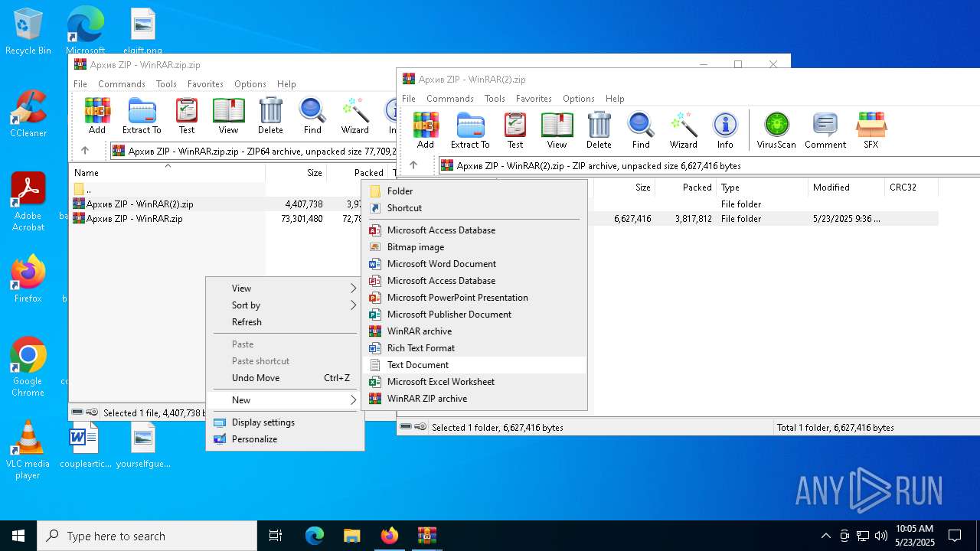Screen dimensions: 980x551
Task: Open Commands menu in WinRAR(2).zip window
Action: tap(450, 99)
